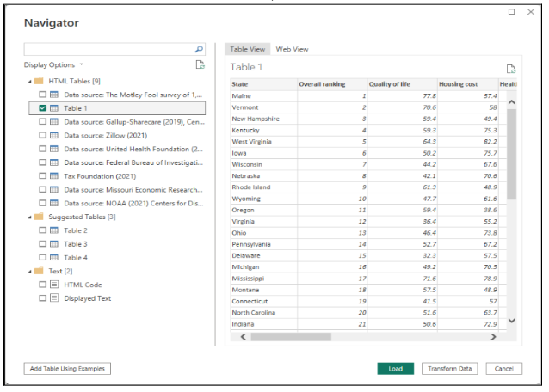Image resolution: width=549 pixels, height=392 pixels.
Task: Click the Suggested Tables folder icon
Action: point(39,217)
